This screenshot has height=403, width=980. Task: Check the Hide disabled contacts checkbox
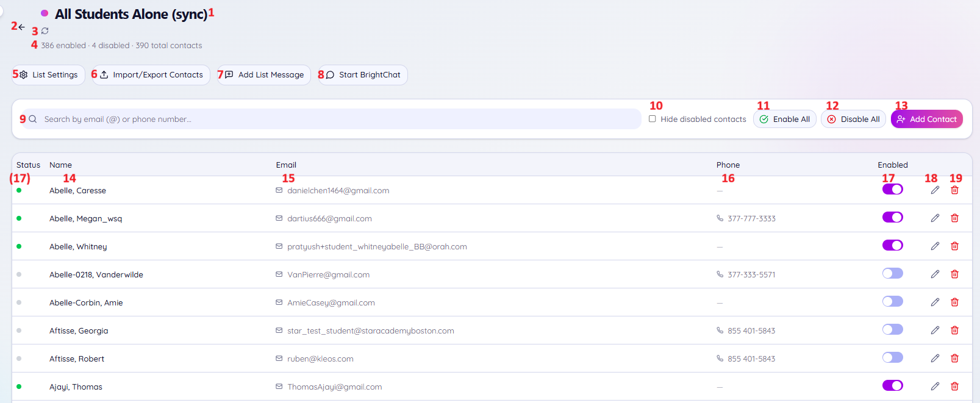click(x=653, y=119)
